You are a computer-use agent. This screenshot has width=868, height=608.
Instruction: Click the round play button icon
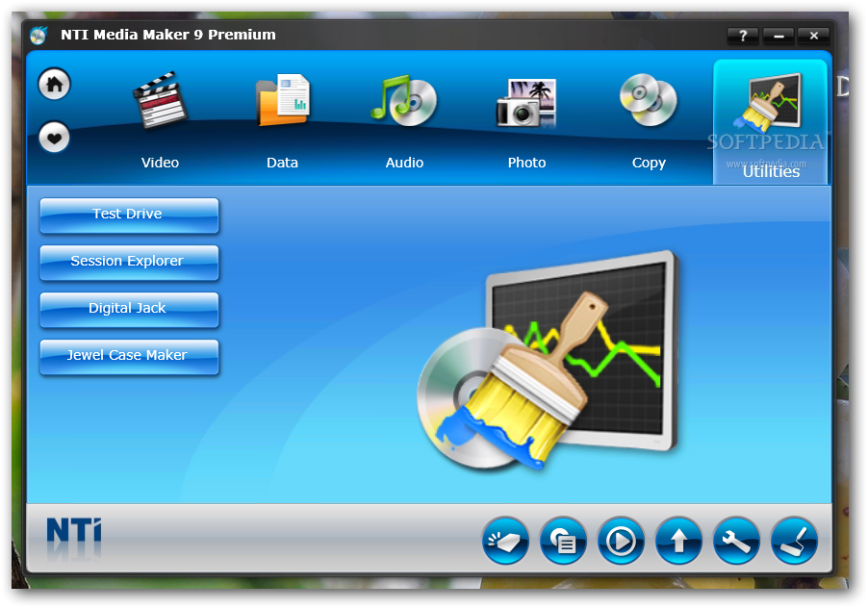[621, 541]
